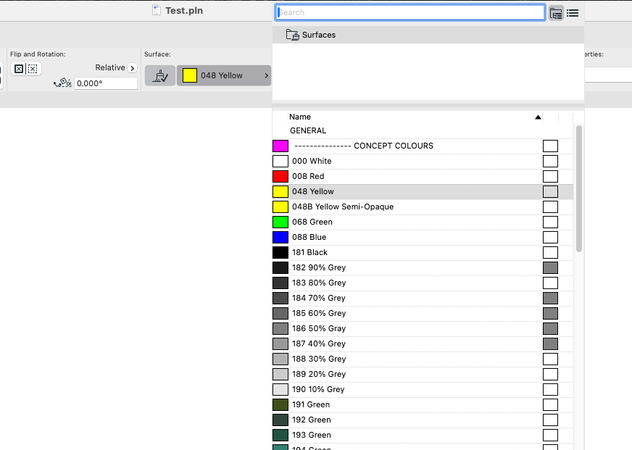This screenshot has width=632, height=450.
Task: Toggle the folder view icon beside search
Action: tap(556, 13)
